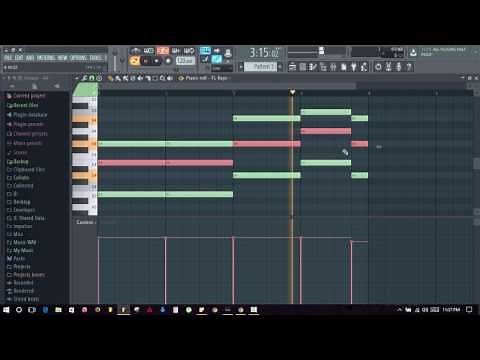Activate the Playback speaker tool in piano roll
The height and width of the screenshot is (360, 480).
tap(170, 78)
